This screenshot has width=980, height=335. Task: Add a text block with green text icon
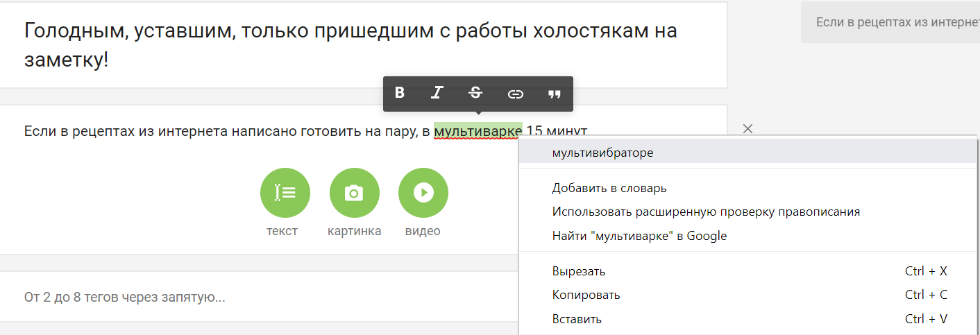285,193
